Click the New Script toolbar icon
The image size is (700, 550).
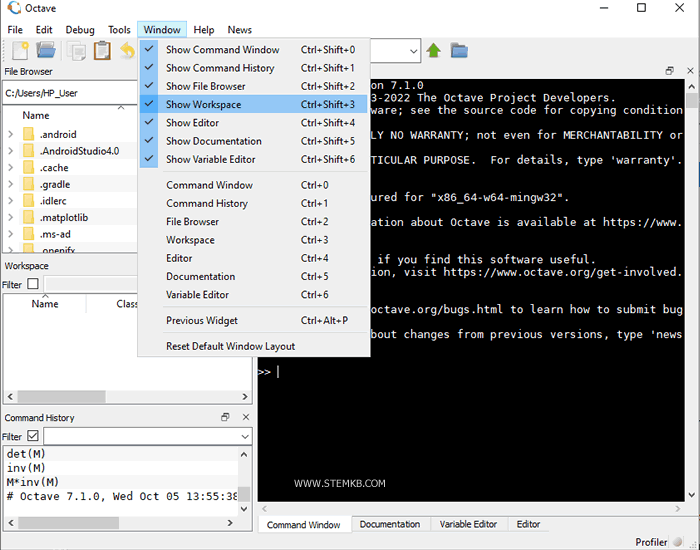(x=19, y=50)
